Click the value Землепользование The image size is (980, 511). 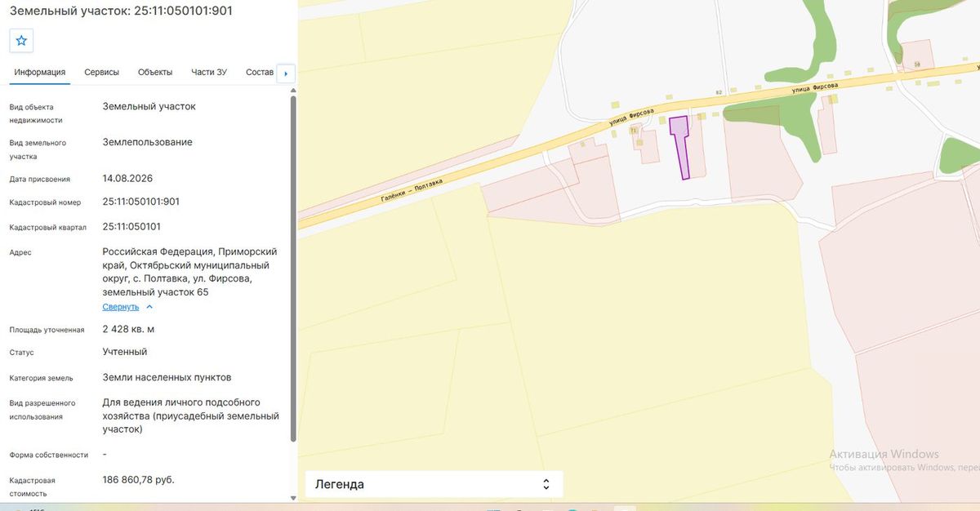pos(148,142)
